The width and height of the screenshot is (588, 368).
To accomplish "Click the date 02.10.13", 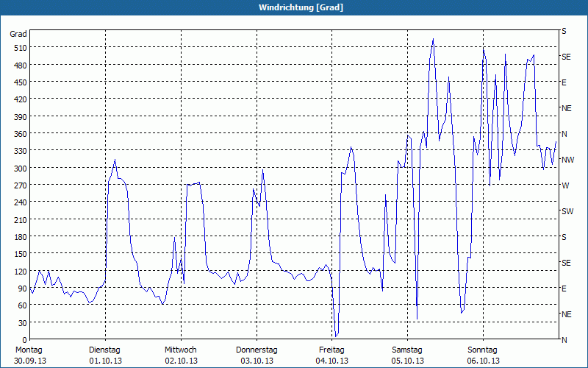I will [x=181, y=361].
